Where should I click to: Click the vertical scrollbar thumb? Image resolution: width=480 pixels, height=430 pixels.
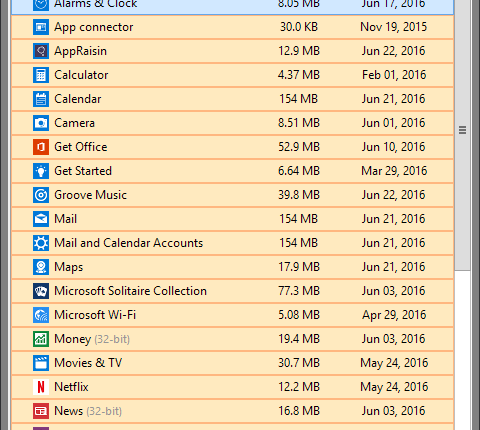click(462, 135)
